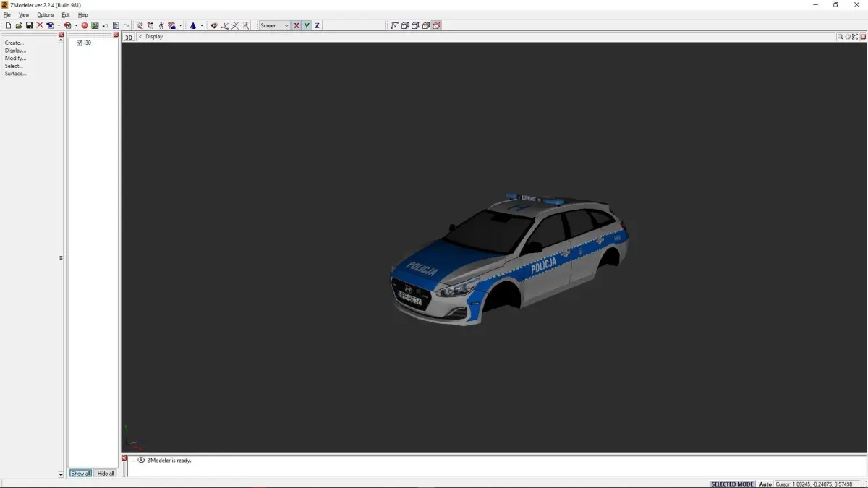Click the third cube solid mode icon
Viewport: 868px width, 488px height.
426,25
